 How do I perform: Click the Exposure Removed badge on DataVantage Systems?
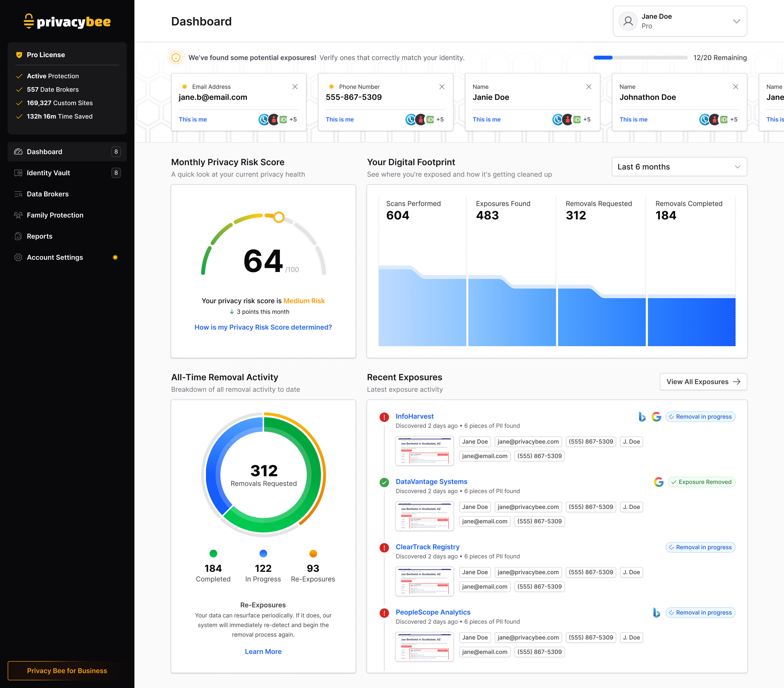701,482
